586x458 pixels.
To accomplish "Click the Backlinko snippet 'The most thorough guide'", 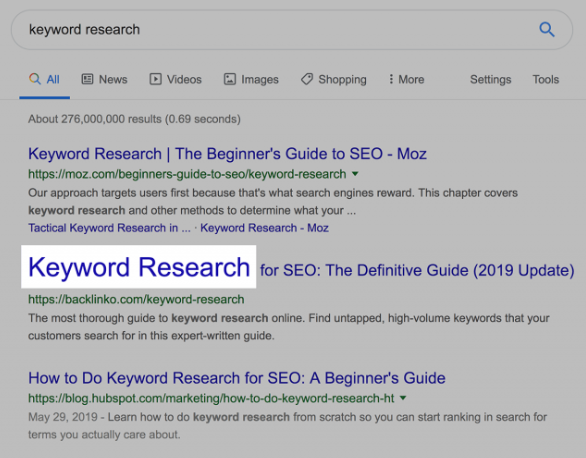I will (x=289, y=327).
